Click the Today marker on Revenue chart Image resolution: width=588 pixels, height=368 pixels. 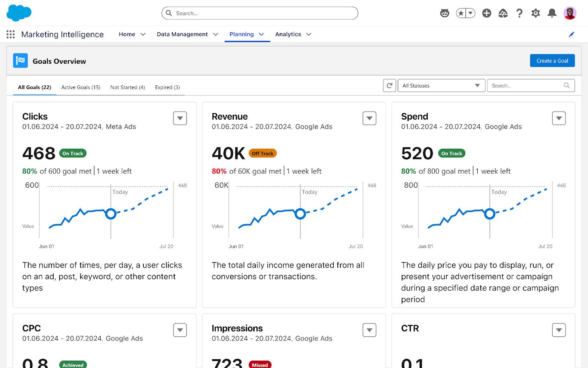click(x=300, y=213)
